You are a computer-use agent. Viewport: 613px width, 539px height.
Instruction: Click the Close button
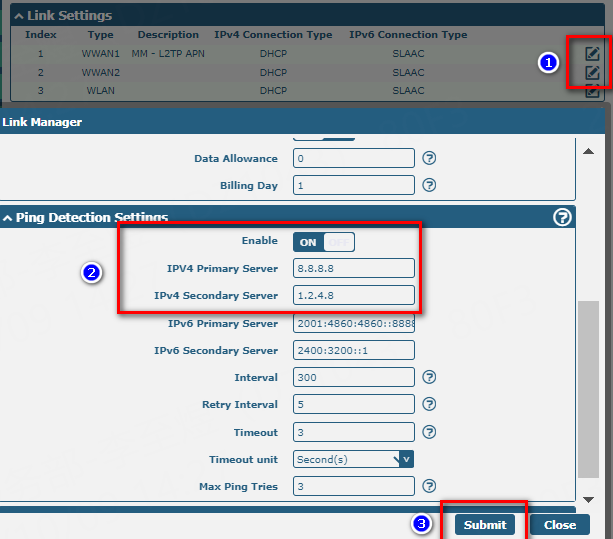coord(559,525)
